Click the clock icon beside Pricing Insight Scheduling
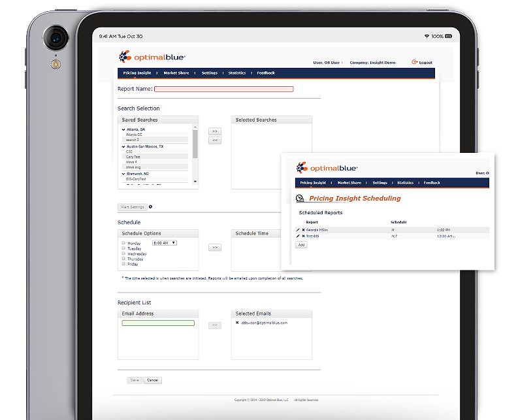518x420 pixels. pos(300,199)
